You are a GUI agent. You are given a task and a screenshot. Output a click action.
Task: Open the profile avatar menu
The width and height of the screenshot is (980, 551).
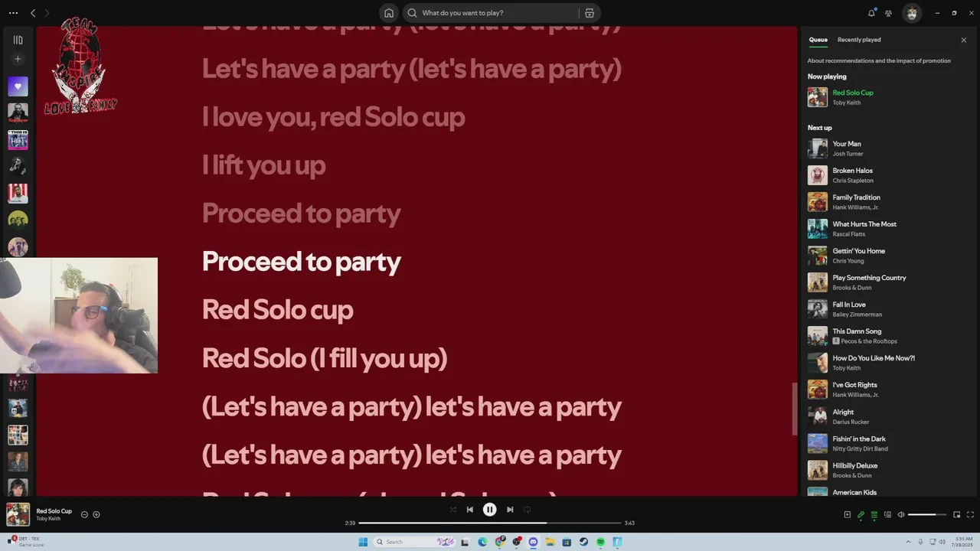pos(912,13)
